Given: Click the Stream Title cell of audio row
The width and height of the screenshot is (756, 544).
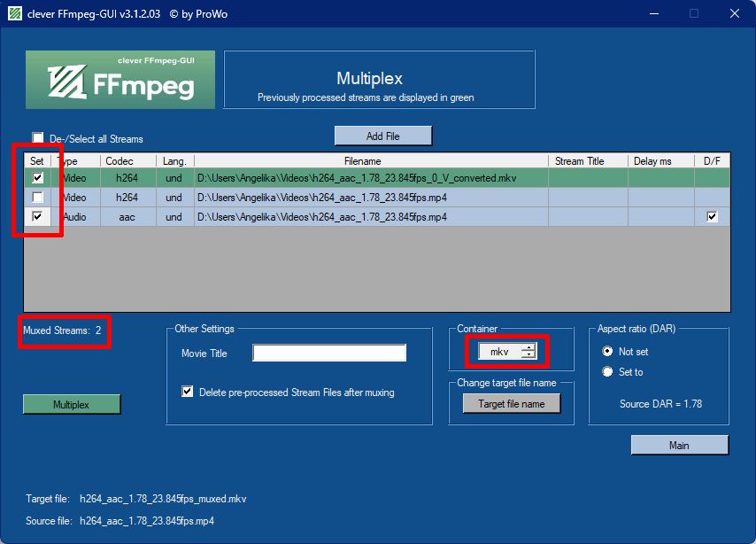Looking at the screenshot, I should (588, 217).
